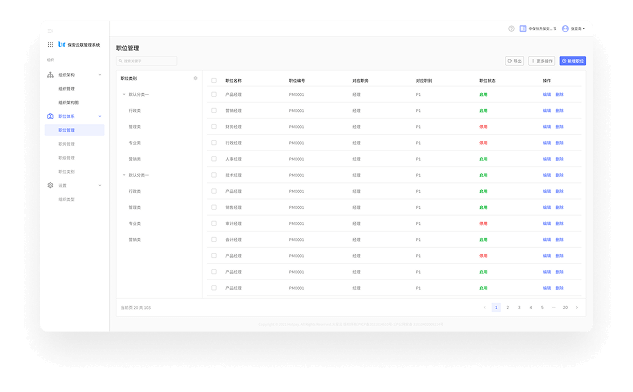The width and height of the screenshot is (633, 392).
Task: Click the 停用 status in 财务经理 row
Action: pyautogui.click(x=483, y=127)
